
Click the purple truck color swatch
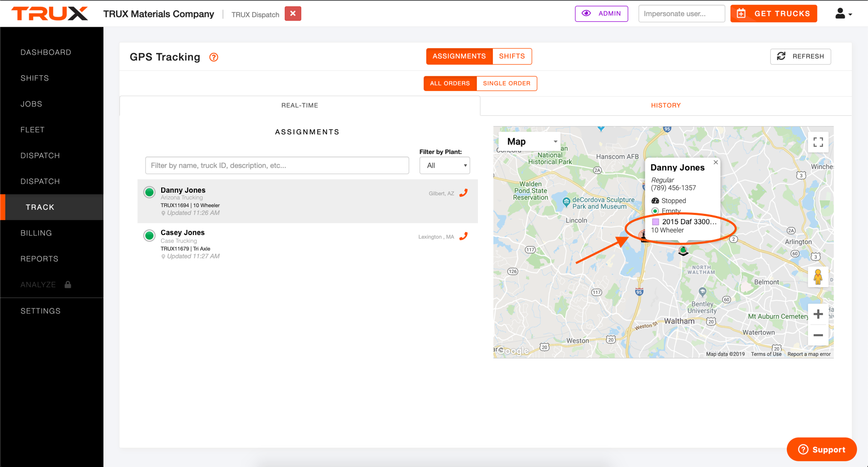pyautogui.click(x=656, y=222)
